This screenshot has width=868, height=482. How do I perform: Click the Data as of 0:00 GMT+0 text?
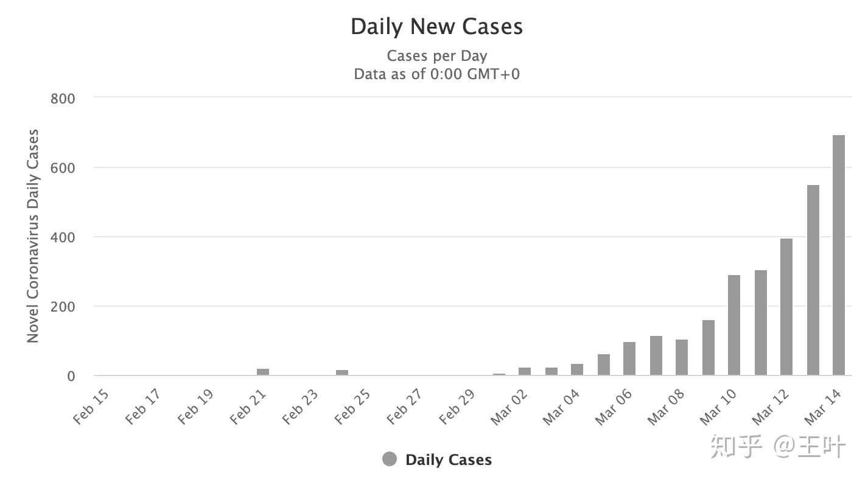(436, 74)
